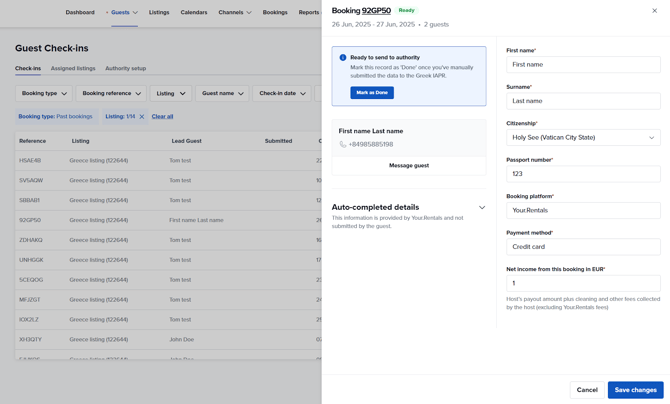
Task: Click Message guest button
Action: 409,165
